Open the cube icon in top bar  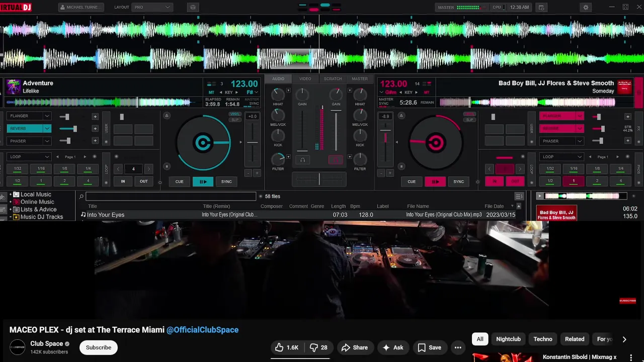pos(193,8)
